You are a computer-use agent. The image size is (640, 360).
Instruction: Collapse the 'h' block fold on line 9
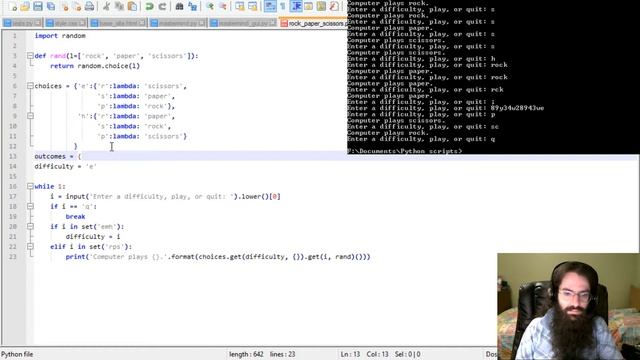click(30, 116)
